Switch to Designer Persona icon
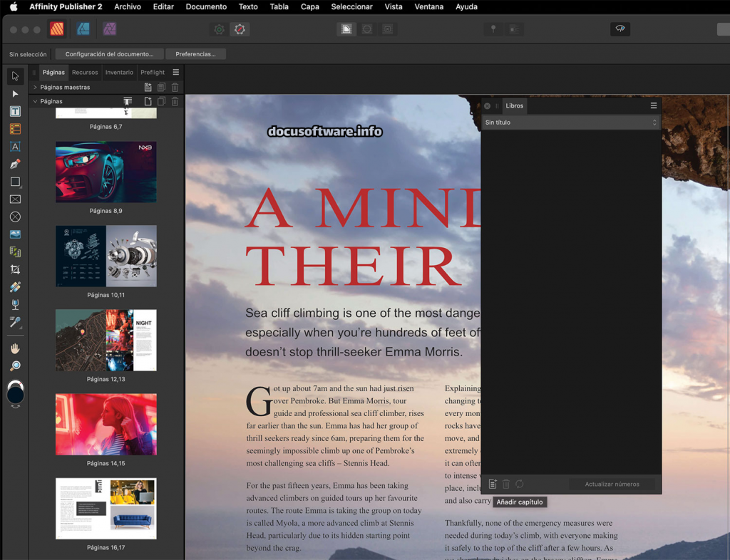Image resolution: width=730 pixels, height=560 pixels. click(83, 29)
